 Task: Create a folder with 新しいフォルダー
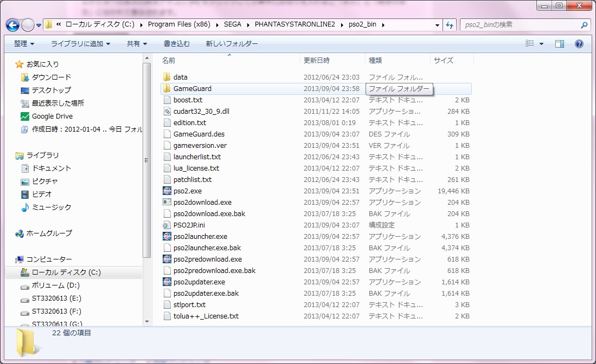(x=232, y=44)
